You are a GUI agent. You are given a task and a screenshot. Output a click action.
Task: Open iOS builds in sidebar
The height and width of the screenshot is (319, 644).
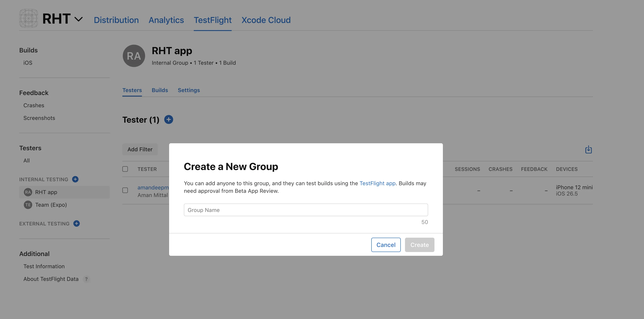[28, 63]
